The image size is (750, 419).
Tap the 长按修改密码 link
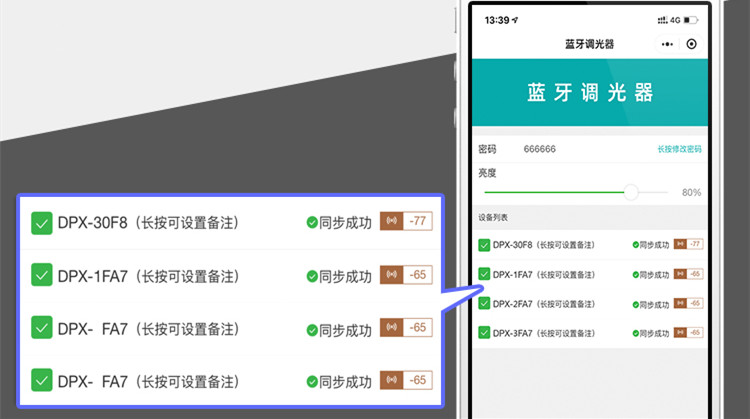(x=679, y=149)
